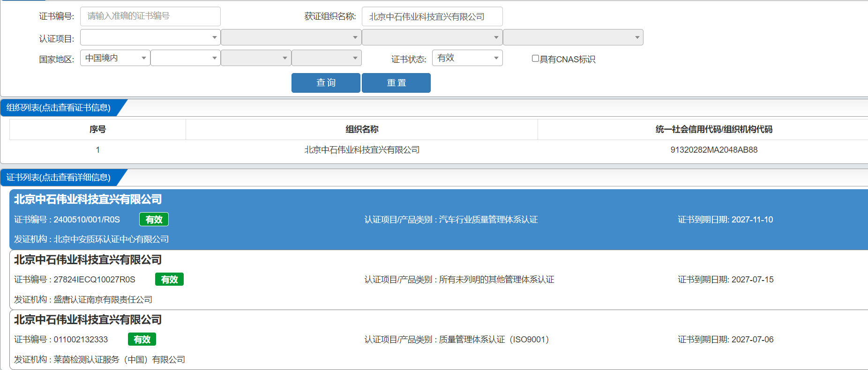Click 有效 badge of certificate 27824IECQ10027R0S

[169, 279]
